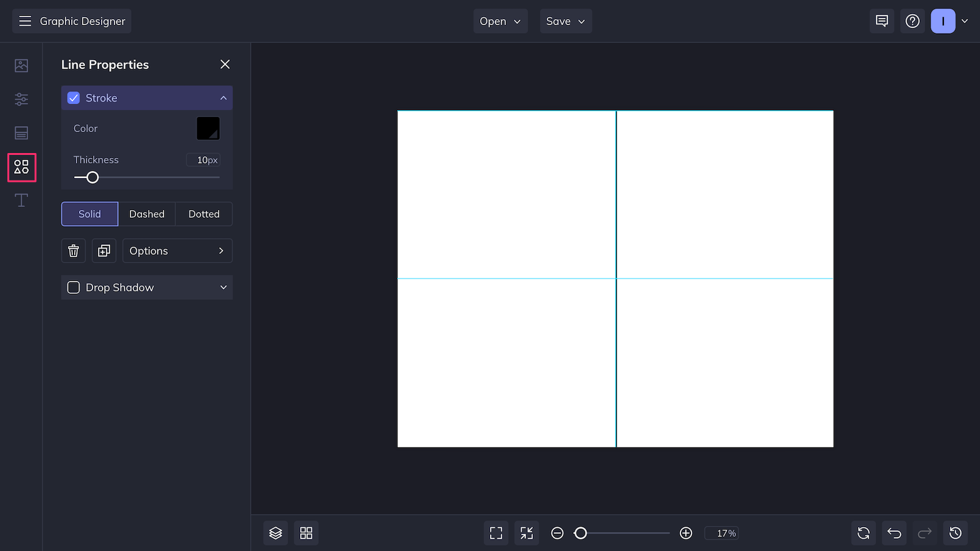Select the Dashed line style
Image resolution: width=980 pixels, height=551 pixels.
point(147,214)
